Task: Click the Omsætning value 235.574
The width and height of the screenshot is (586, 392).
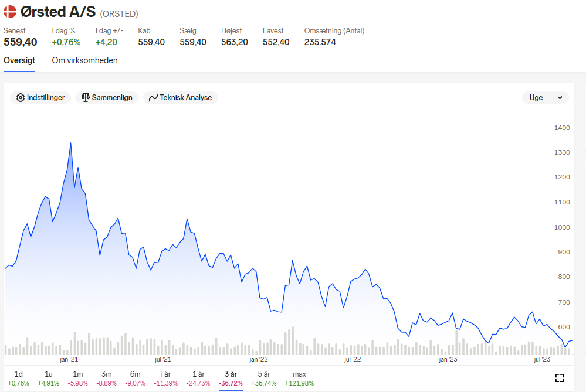Action: (x=320, y=42)
